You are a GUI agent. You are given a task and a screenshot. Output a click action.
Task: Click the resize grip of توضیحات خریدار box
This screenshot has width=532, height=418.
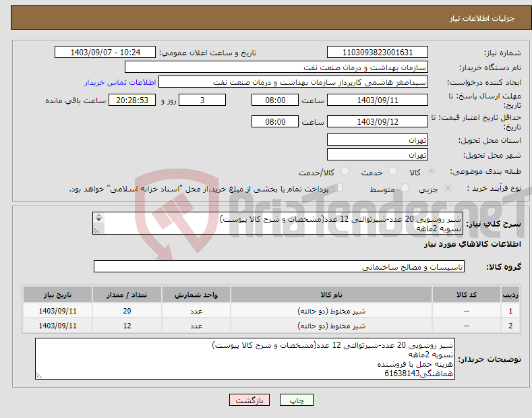[x=39, y=376]
